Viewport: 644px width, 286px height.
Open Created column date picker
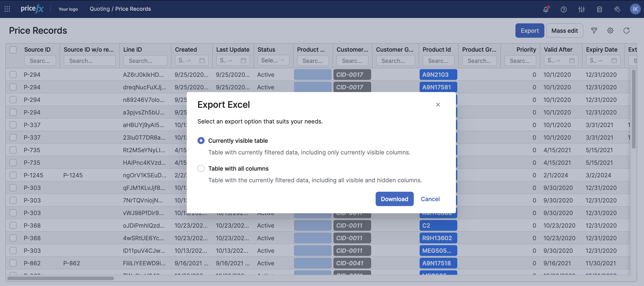202,60
